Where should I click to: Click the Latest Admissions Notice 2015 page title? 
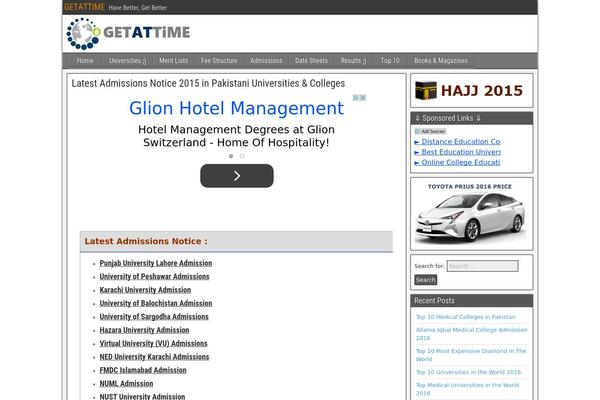(208, 83)
